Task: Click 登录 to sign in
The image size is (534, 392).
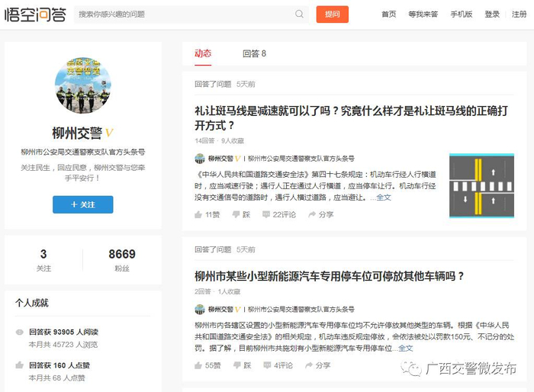Action: [x=492, y=14]
